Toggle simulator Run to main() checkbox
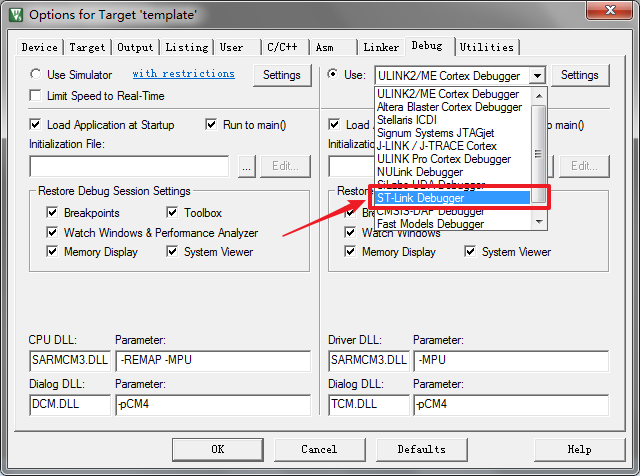 [211, 125]
